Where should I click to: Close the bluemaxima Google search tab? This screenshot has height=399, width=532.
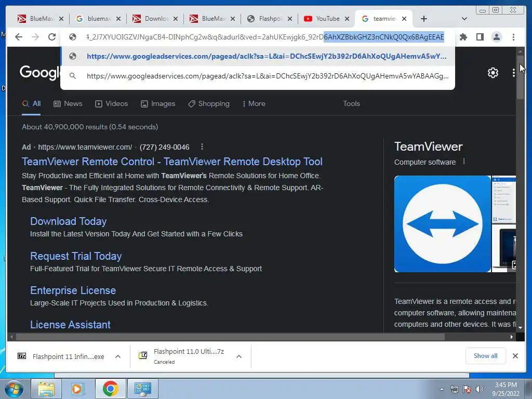pos(118,19)
